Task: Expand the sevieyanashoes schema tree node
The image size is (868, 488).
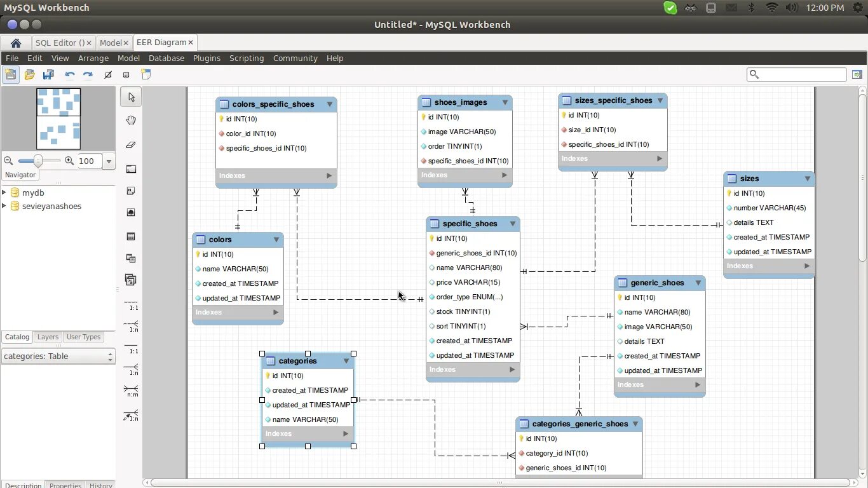Action: 4,206
